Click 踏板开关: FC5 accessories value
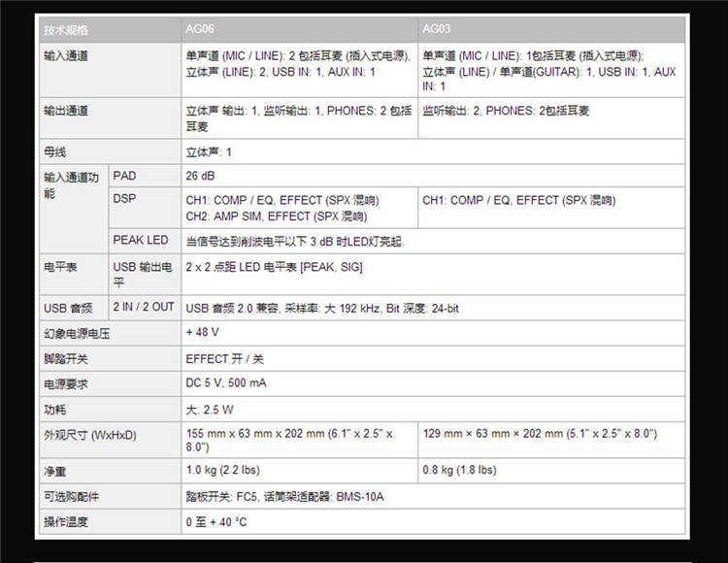 (x=285, y=497)
